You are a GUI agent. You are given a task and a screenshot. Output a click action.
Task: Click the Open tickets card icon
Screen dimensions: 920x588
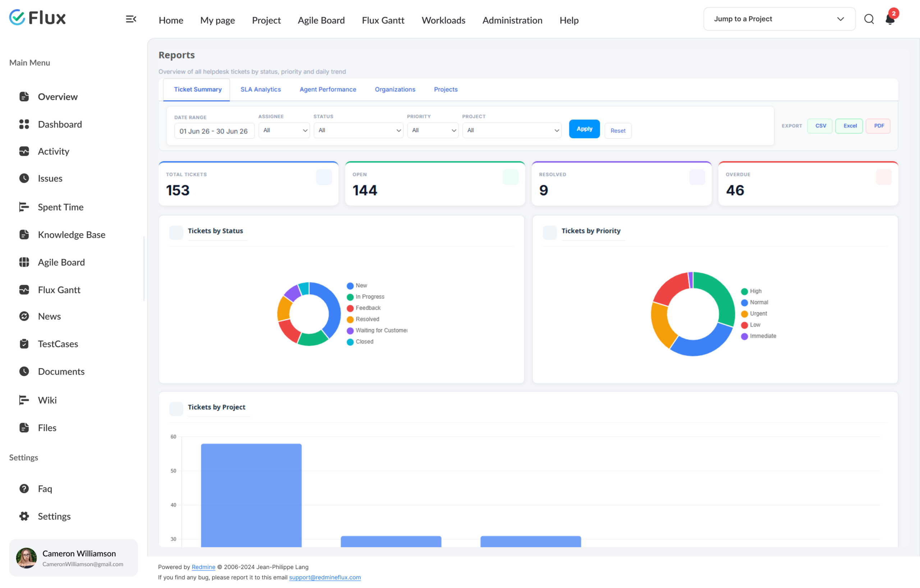[510, 177]
